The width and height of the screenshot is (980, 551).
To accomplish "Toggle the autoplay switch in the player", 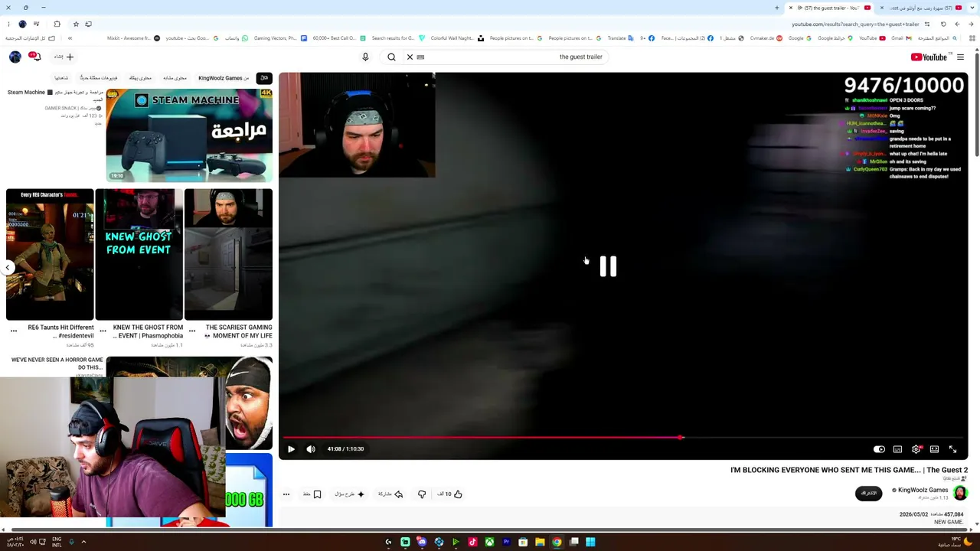I will tap(879, 449).
